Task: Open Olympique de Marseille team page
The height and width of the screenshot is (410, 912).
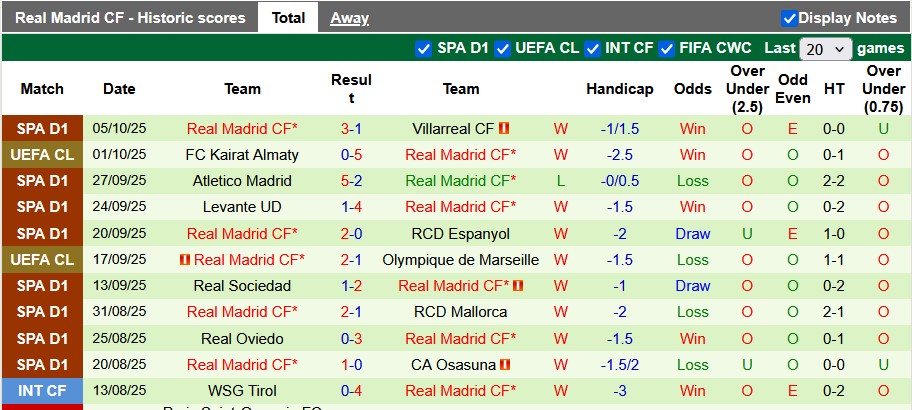Action: click(x=461, y=260)
